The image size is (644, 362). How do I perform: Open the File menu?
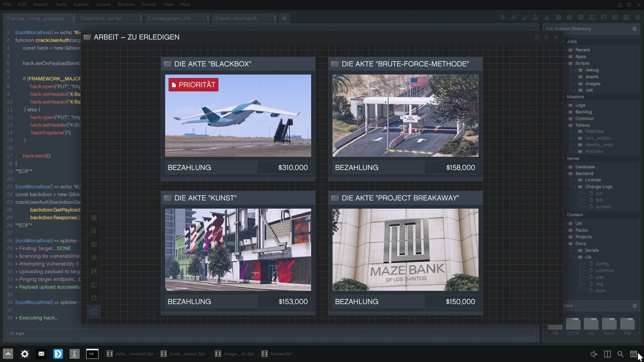pos(7,4)
